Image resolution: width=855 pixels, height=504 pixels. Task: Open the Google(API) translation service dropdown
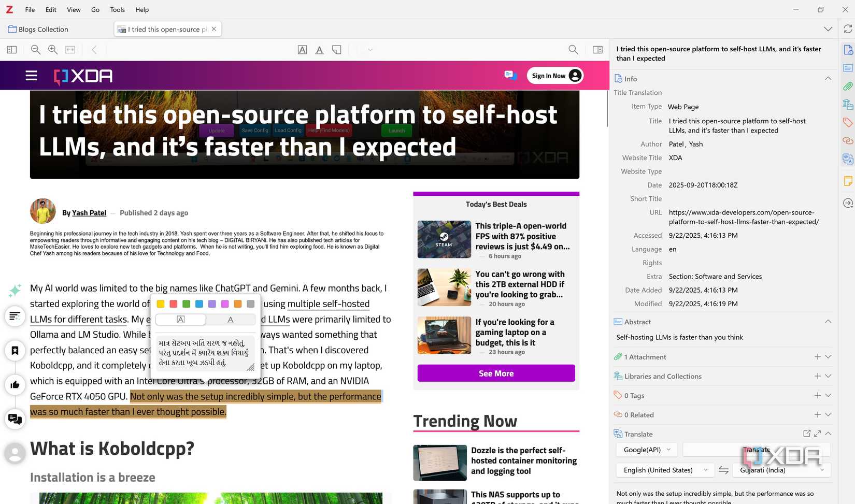(647, 450)
